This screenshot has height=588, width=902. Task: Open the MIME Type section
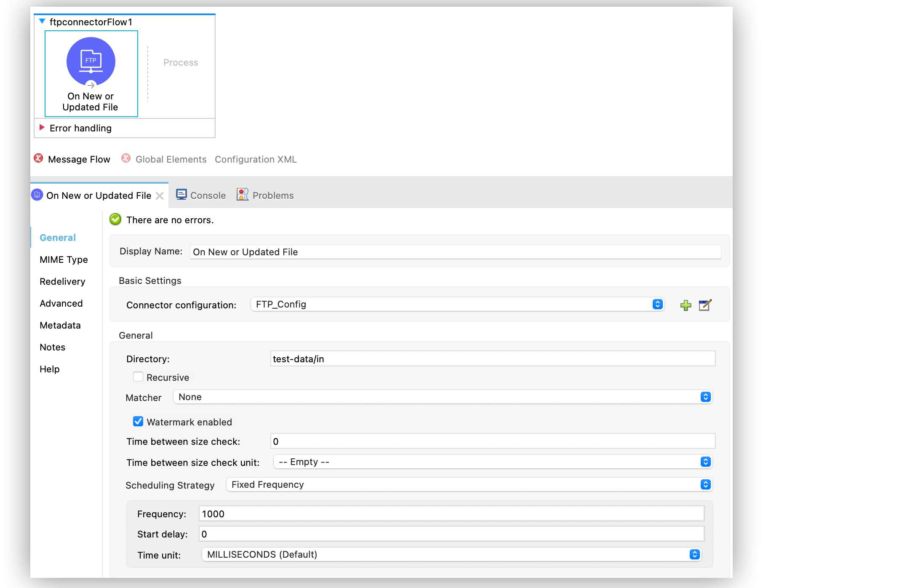(x=64, y=259)
